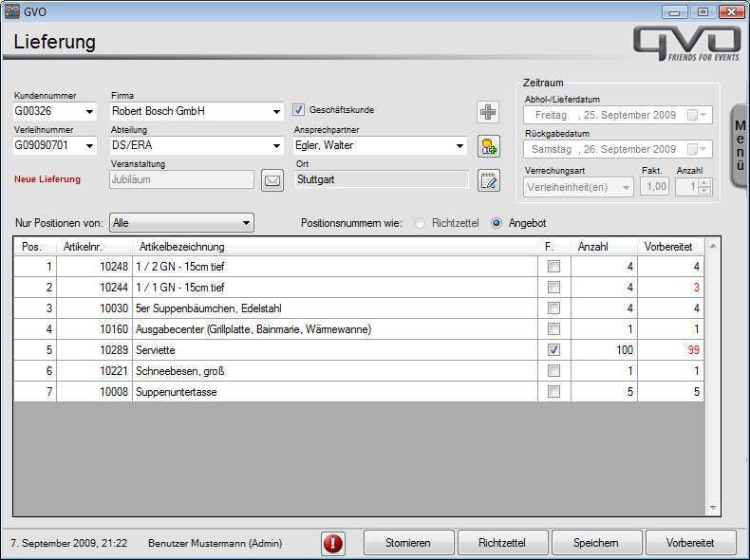The height and width of the screenshot is (560, 750).
Task: Click the Richtzettel button at bottom
Action: 502,543
